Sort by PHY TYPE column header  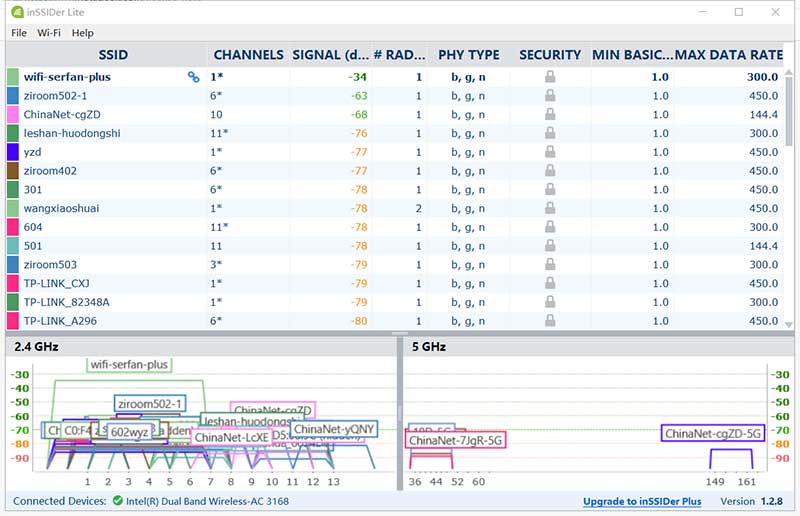click(469, 55)
